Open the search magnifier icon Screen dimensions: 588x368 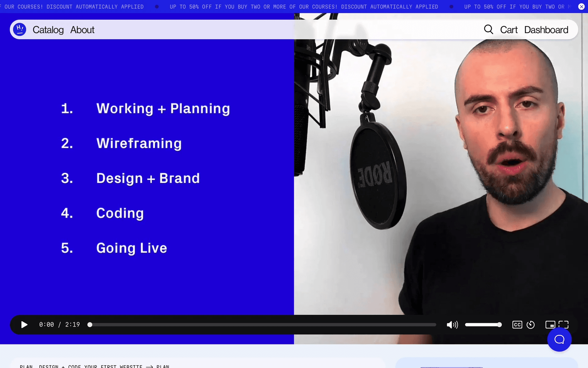(488, 29)
